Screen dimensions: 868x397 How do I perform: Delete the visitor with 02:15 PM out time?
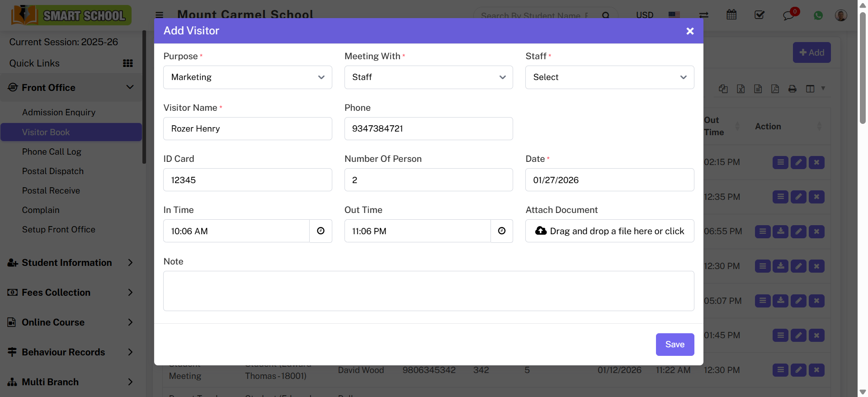pyautogui.click(x=816, y=162)
